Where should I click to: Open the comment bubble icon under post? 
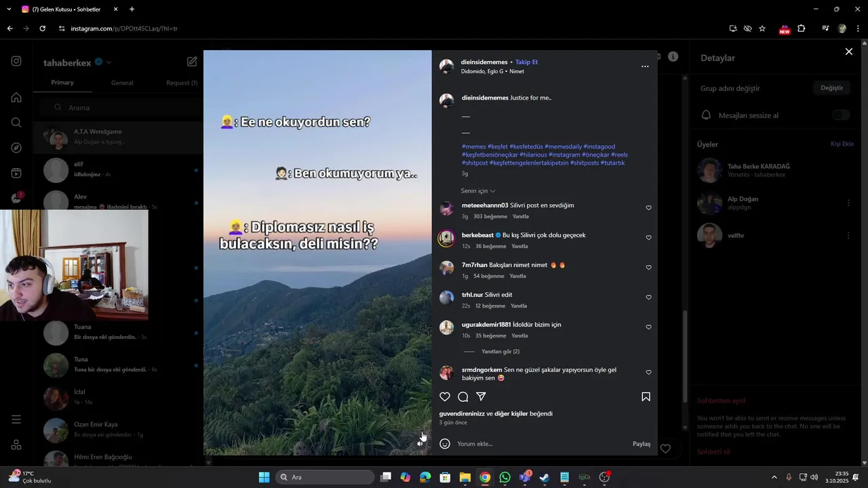463,396
